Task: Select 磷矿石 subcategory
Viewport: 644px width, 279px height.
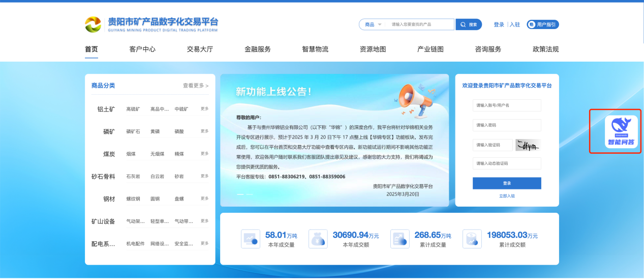Action: (133, 131)
